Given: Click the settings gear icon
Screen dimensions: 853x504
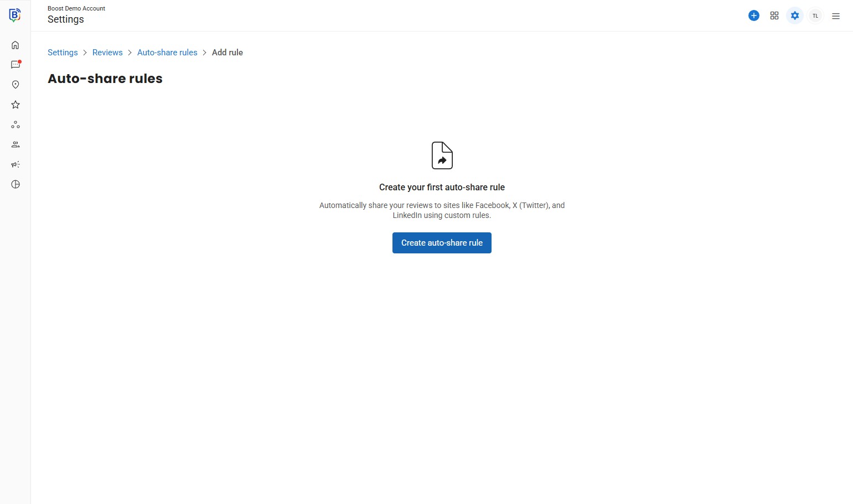Looking at the screenshot, I should point(795,16).
